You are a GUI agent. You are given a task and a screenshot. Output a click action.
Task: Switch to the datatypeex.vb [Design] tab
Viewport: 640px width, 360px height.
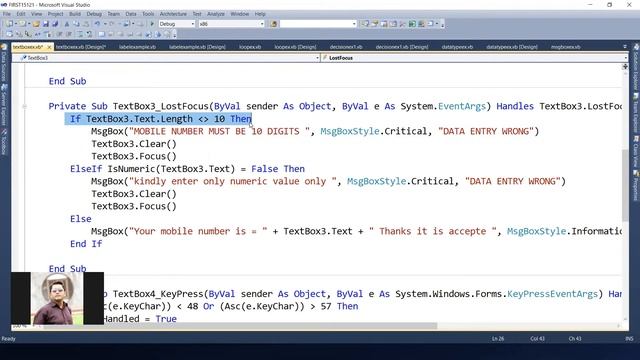point(512,47)
